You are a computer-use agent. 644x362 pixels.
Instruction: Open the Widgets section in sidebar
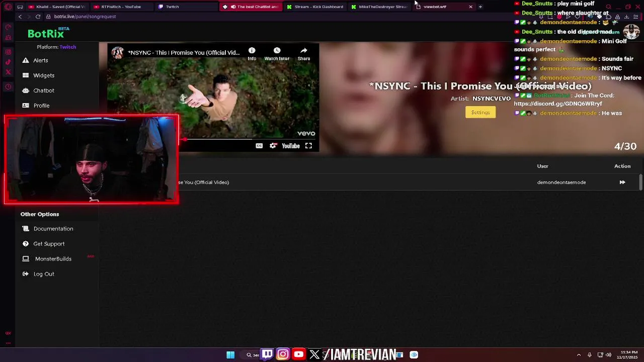[44, 75]
